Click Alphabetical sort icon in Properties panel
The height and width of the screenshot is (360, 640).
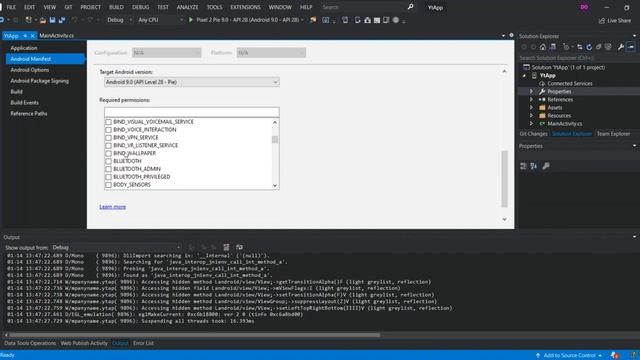pyautogui.click(x=534, y=166)
